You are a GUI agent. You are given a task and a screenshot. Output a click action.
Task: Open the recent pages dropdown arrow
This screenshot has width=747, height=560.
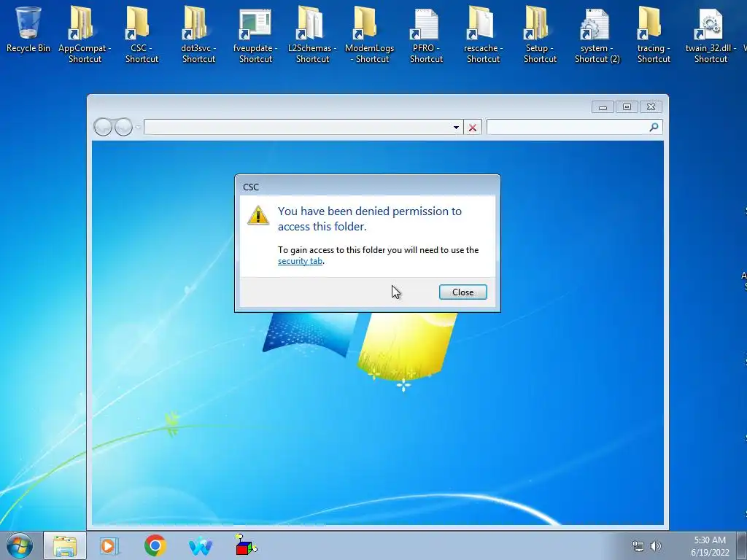point(138,127)
